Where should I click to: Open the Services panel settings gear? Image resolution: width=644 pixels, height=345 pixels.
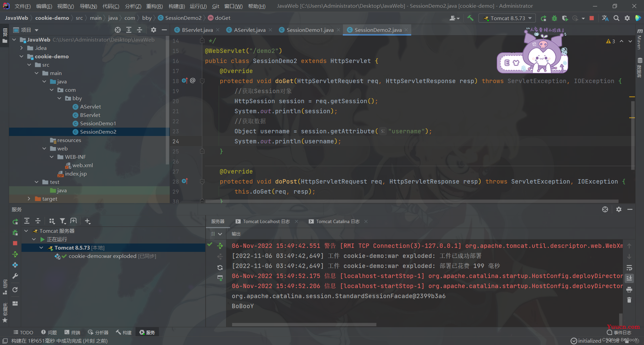pyautogui.click(x=619, y=209)
